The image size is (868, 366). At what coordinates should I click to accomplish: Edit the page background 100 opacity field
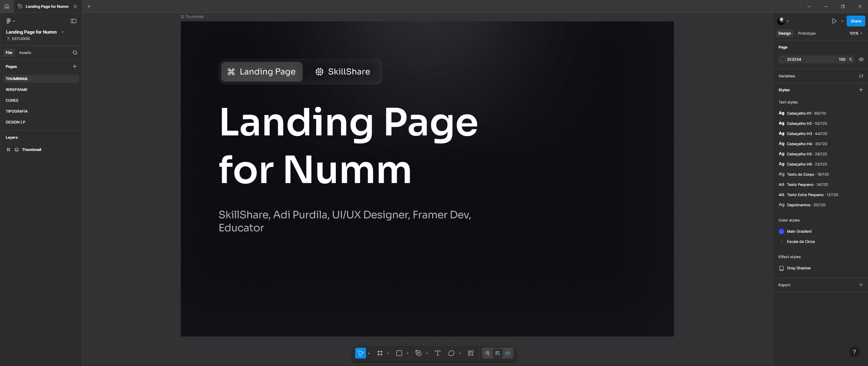(842, 59)
